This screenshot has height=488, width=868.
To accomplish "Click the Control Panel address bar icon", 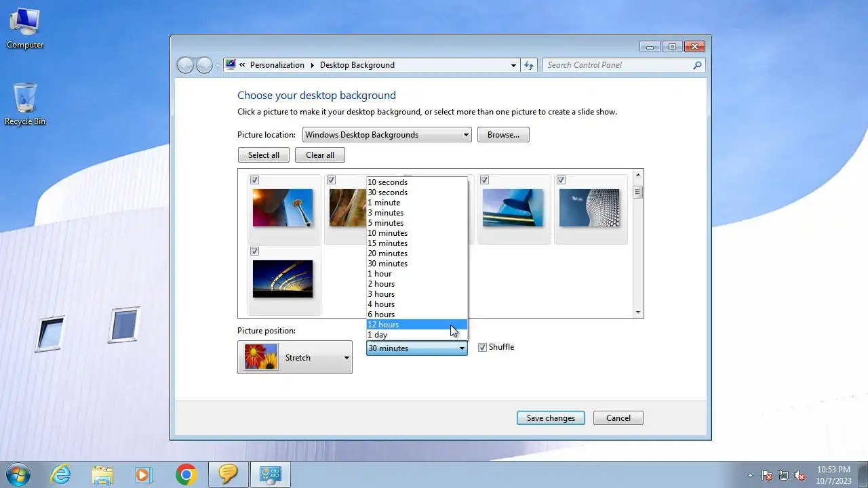I will [x=231, y=65].
